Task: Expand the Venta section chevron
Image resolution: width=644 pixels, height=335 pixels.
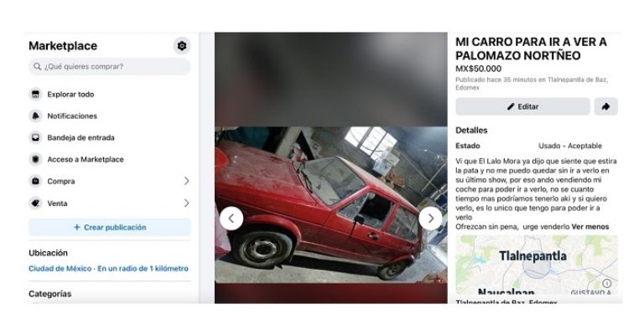Action: click(186, 203)
